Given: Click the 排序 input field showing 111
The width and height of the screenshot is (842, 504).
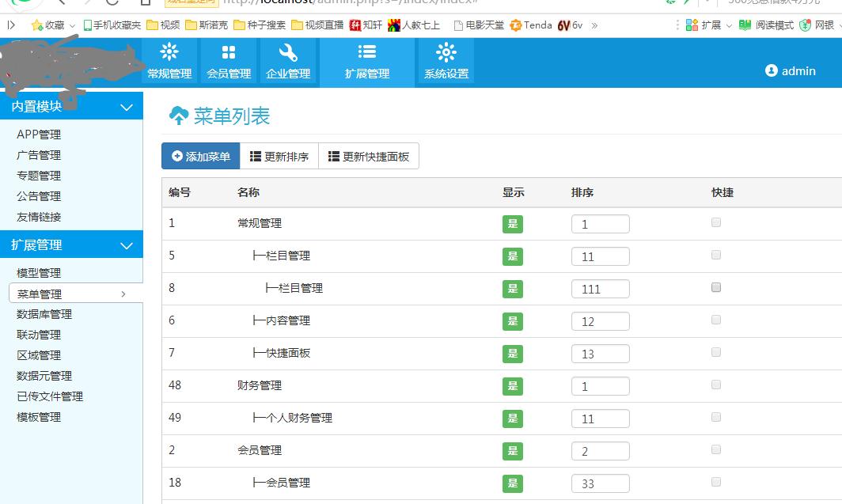Looking at the screenshot, I should (600, 289).
